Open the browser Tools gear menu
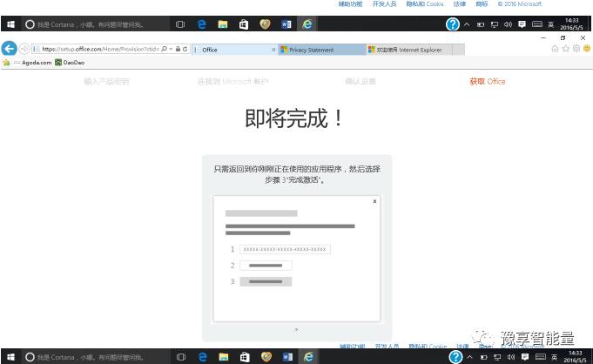 (x=576, y=49)
